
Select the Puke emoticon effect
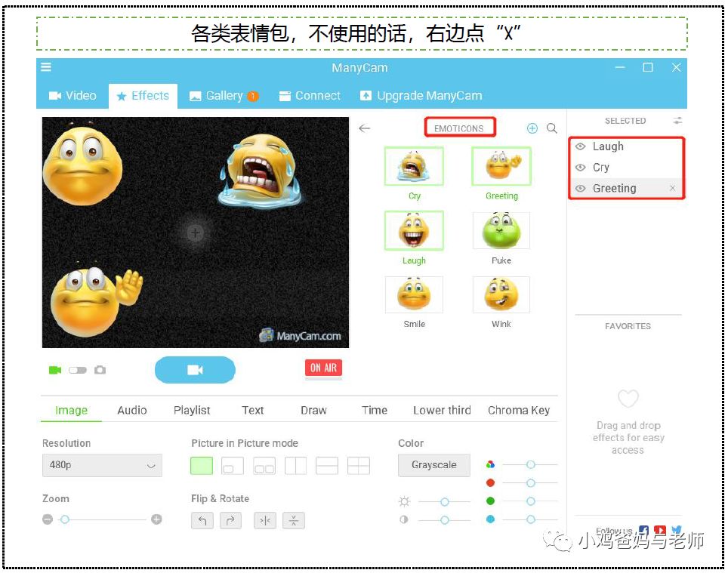pos(501,231)
